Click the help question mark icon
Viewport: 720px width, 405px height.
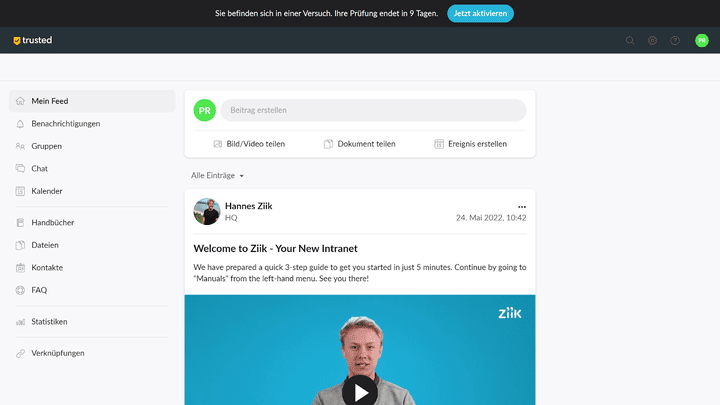point(675,40)
